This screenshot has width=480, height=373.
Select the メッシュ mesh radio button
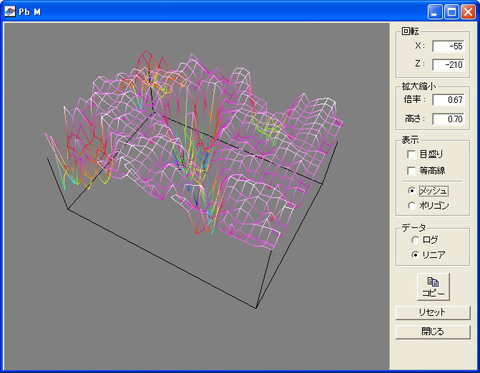coord(412,191)
